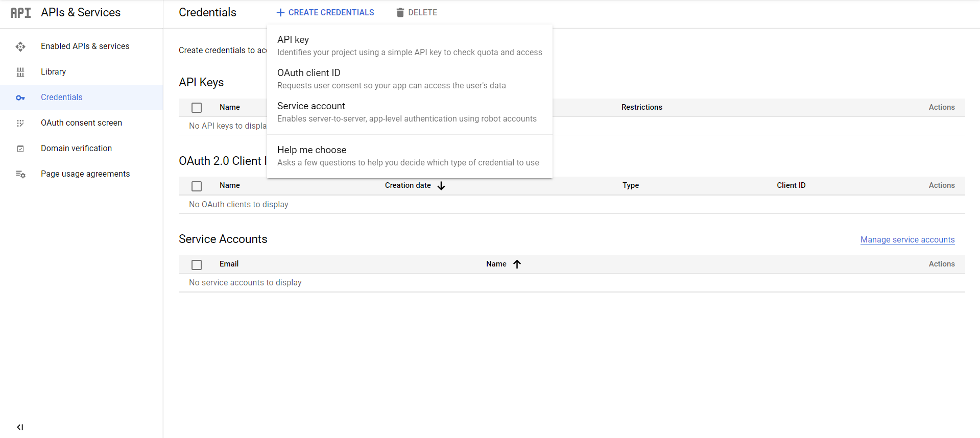Viewport: 980px width, 438px height.
Task: Click the Enabled APIs & services icon
Action: tap(20, 46)
